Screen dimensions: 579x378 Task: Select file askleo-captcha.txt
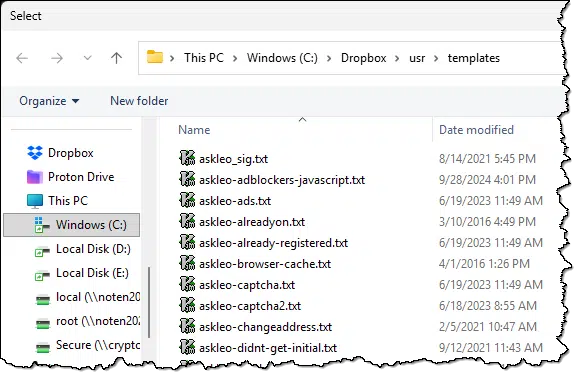point(247,285)
